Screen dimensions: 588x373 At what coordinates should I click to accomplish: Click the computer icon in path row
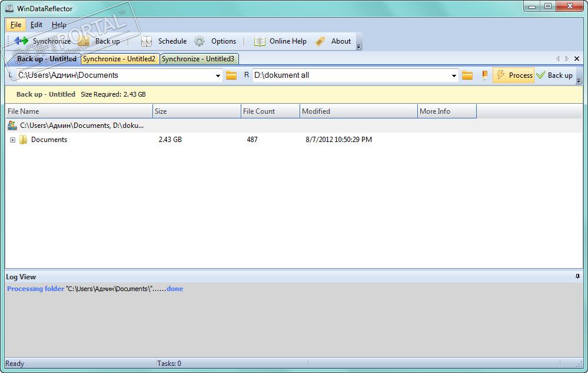(12, 126)
